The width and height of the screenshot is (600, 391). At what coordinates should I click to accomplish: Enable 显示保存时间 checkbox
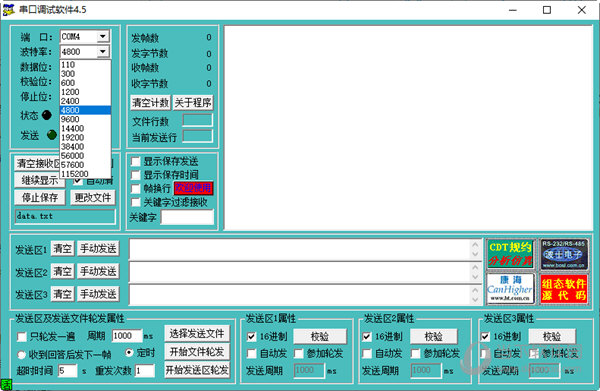coord(135,175)
